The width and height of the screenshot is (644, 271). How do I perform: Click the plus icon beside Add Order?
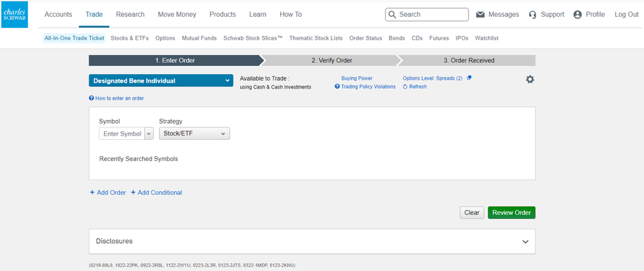92,193
